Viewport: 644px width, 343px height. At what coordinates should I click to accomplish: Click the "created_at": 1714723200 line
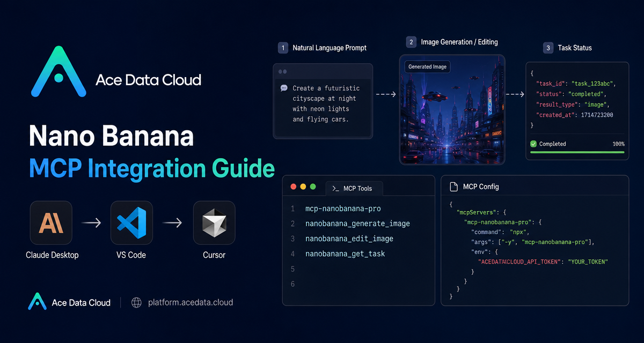click(575, 115)
